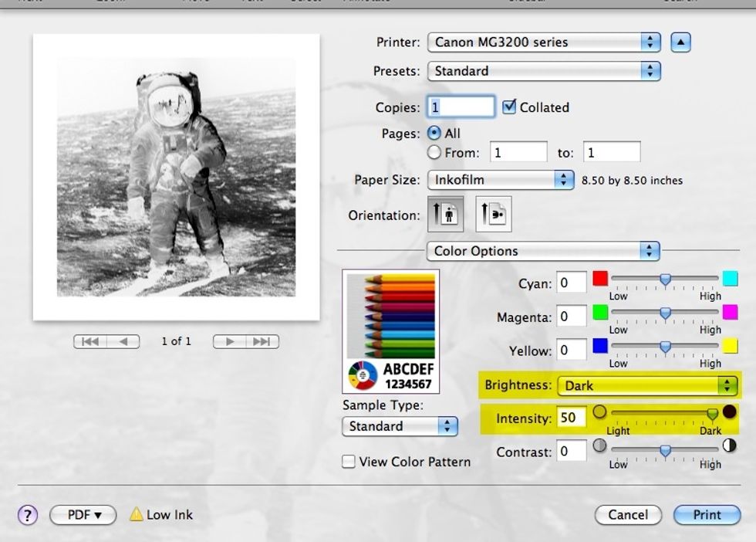Collapse print dialog details arrow button
756x542 pixels.
click(680, 42)
